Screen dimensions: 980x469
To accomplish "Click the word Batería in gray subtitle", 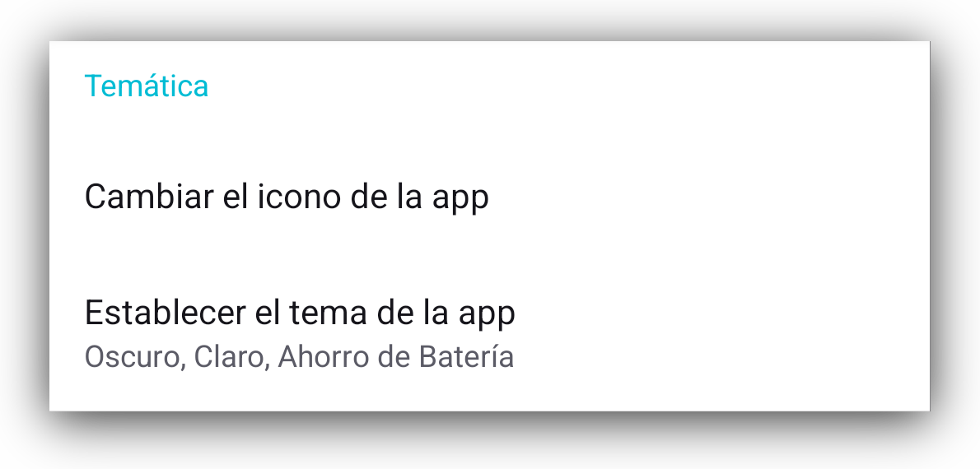I will coord(466,357).
